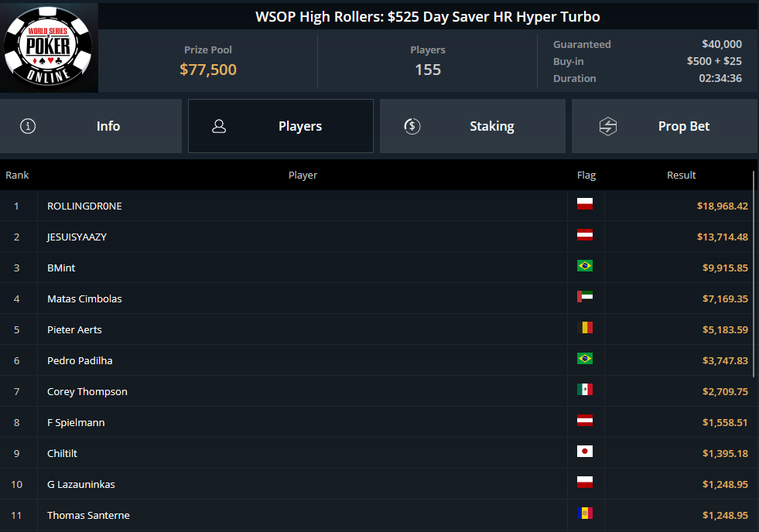This screenshot has height=532, width=759.
Task: Click Corey Thompson's Mexico flag icon
Action: pos(584,390)
